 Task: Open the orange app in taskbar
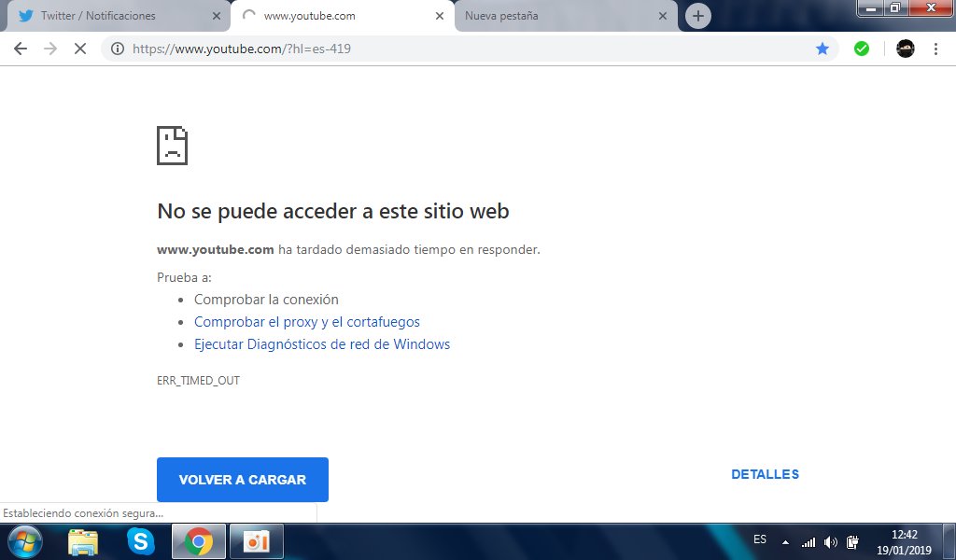pyautogui.click(x=256, y=541)
